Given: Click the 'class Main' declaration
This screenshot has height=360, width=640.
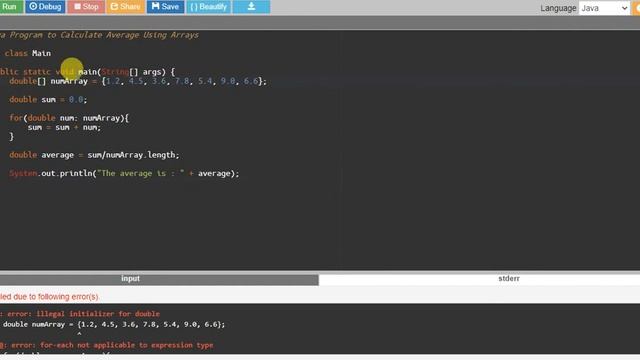Looking at the screenshot, I should [28, 53].
